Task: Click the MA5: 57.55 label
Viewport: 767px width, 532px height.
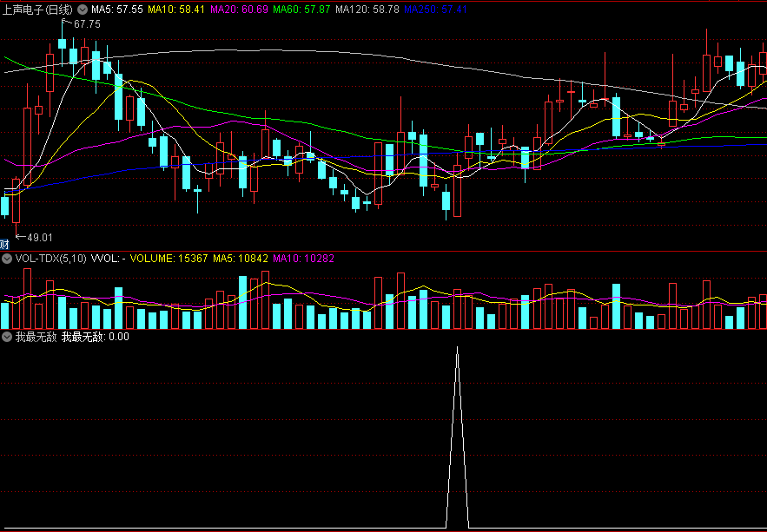Action: coord(117,10)
